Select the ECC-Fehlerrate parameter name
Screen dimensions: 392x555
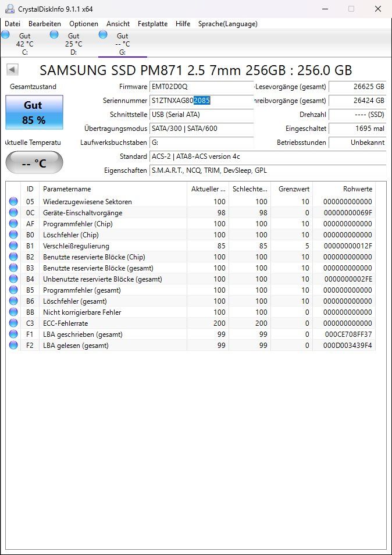tap(66, 323)
